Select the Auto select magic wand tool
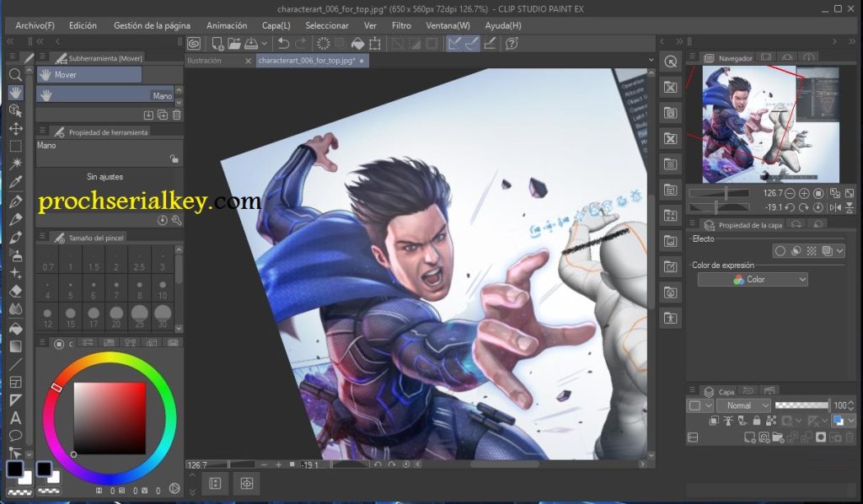Image resolution: width=863 pixels, height=504 pixels. pos(15,164)
